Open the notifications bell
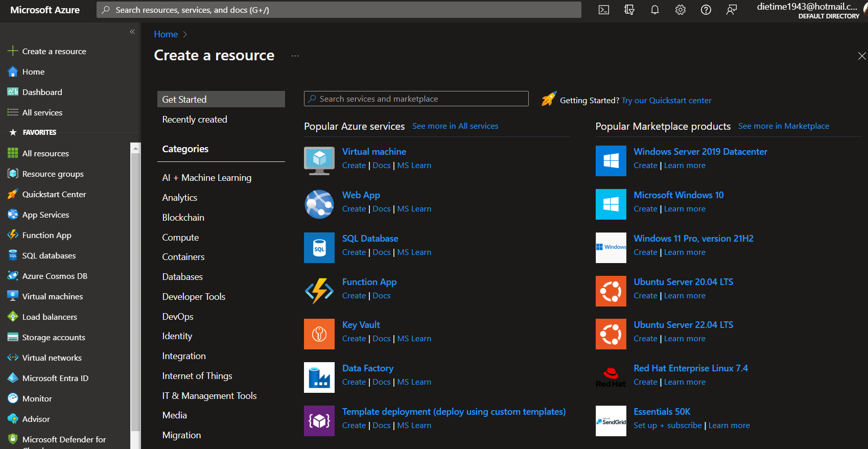Viewport: 868px width, 449px height. 655,10
